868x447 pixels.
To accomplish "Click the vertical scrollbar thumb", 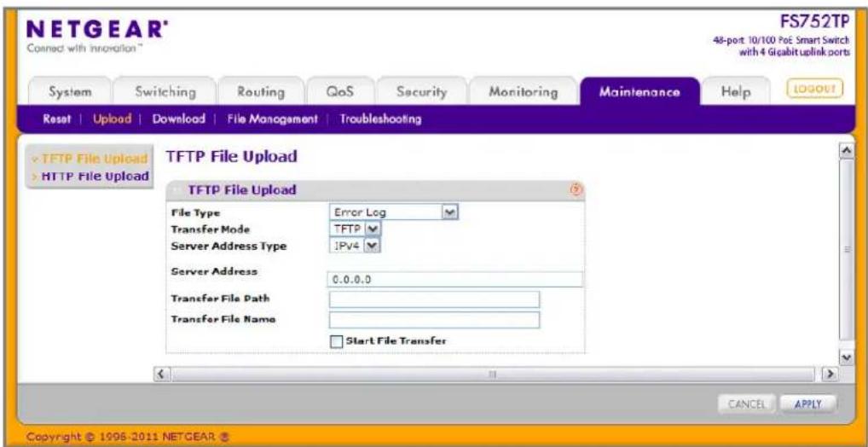I will [x=845, y=249].
